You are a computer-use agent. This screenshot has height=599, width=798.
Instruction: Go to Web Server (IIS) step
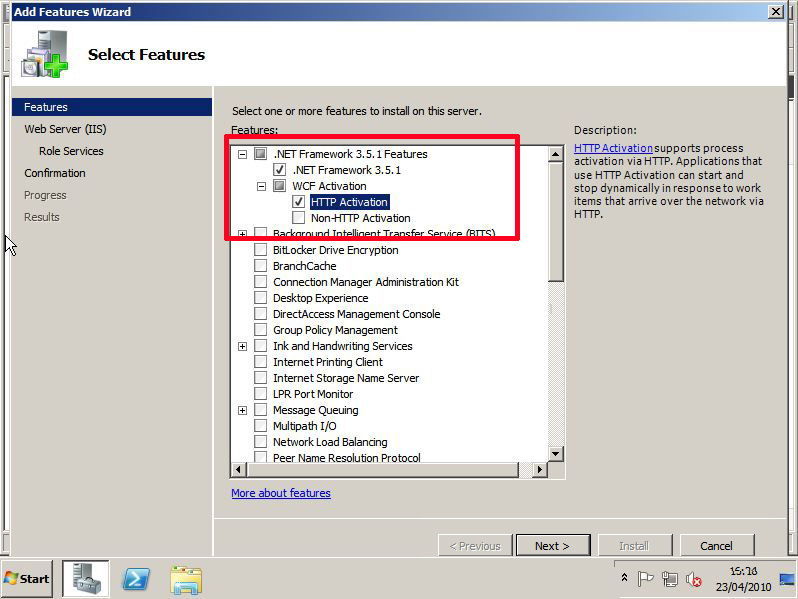pos(65,129)
